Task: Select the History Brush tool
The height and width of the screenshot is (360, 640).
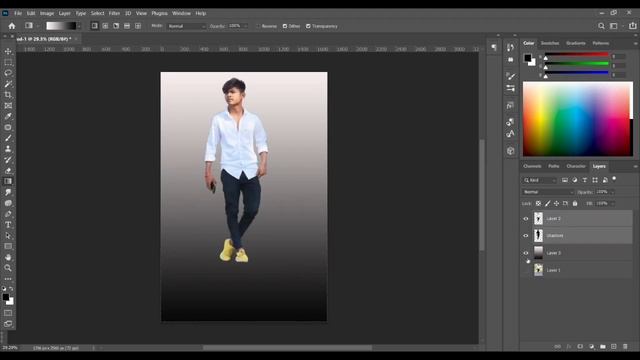Action: [x=8, y=160]
